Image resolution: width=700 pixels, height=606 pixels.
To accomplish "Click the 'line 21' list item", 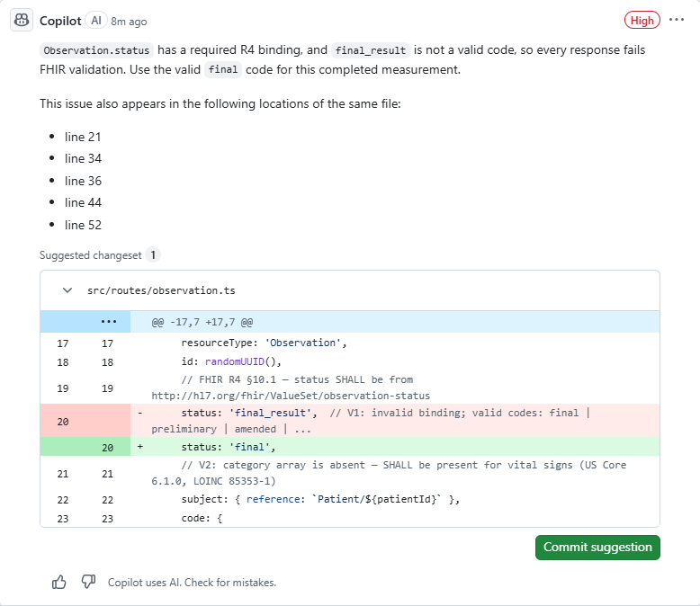I will (x=83, y=137).
